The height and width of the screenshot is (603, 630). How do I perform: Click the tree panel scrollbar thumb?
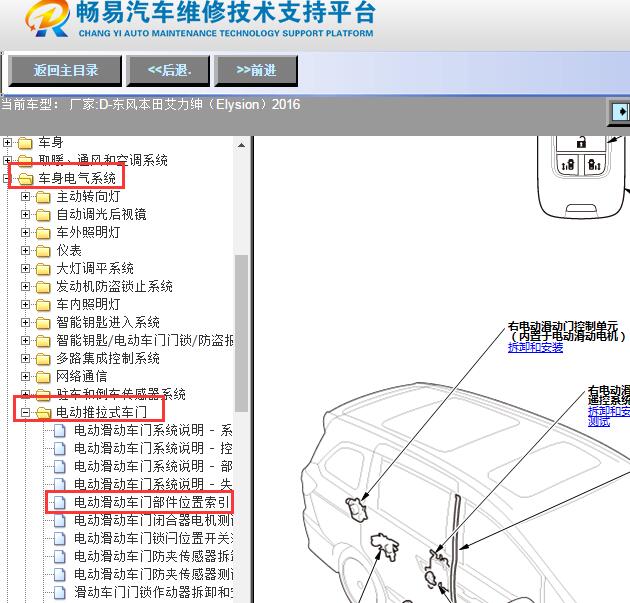[x=241, y=333]
